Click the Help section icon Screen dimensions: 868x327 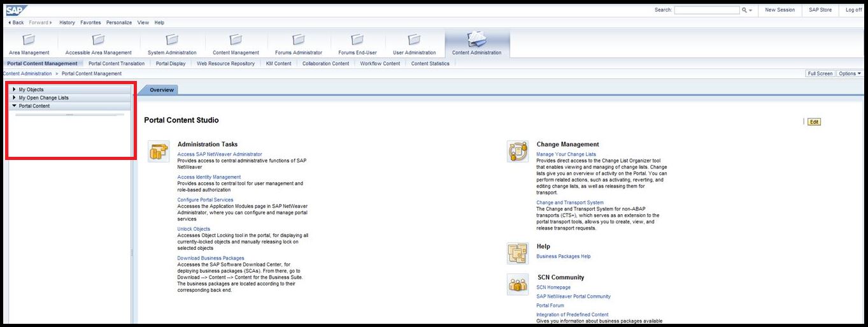coord(518,253)
